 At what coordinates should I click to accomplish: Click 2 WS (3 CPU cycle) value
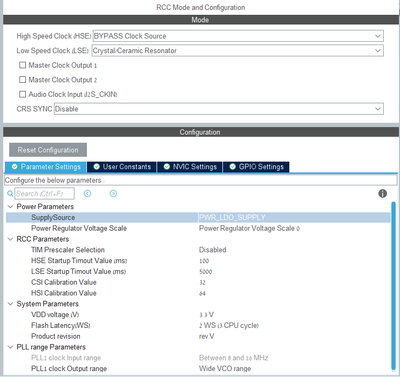pos(229,325)
